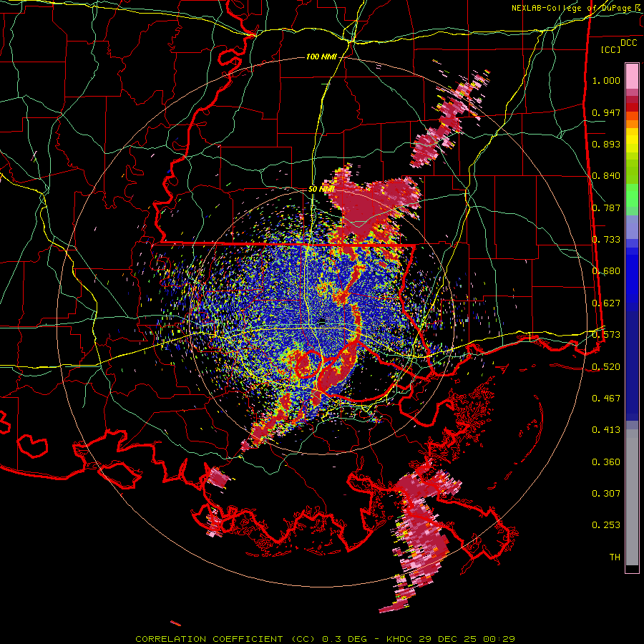Click the 0.413 scale value
644x644 pixels.
coord(606,430)
